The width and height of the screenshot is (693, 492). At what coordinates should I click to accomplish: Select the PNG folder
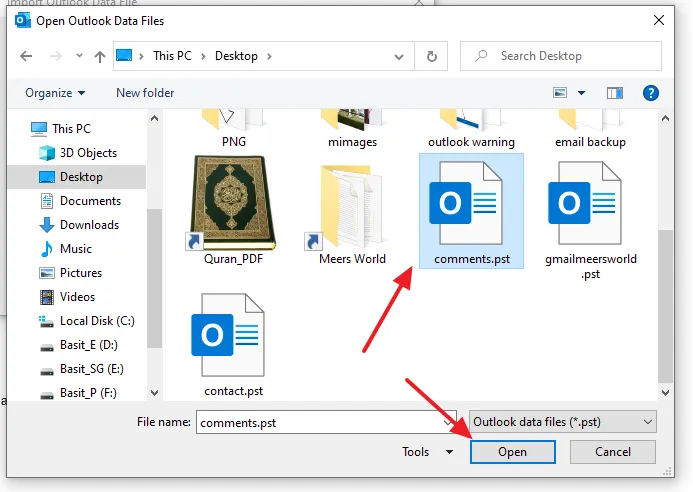pos(234,130)
